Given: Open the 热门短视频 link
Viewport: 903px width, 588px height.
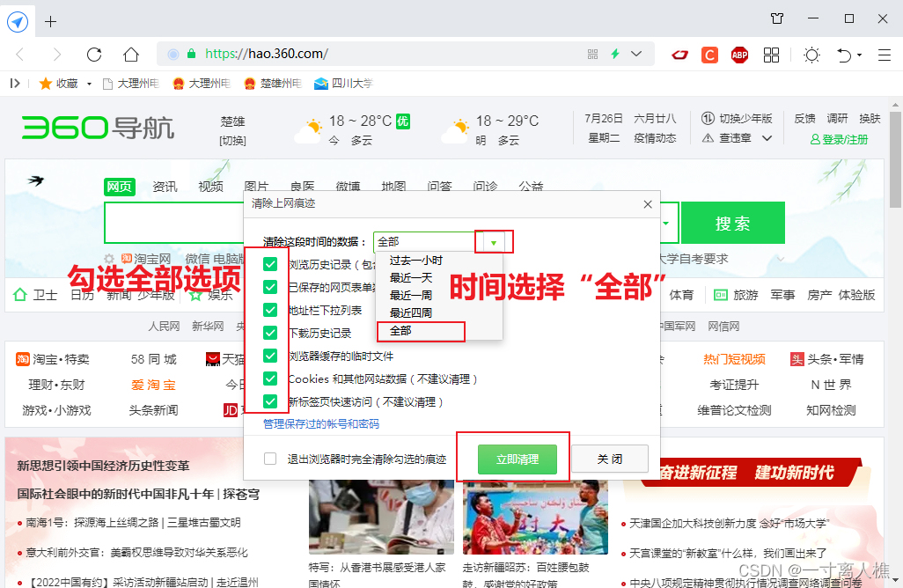Looking at the screenshot, I should (734, 359).
